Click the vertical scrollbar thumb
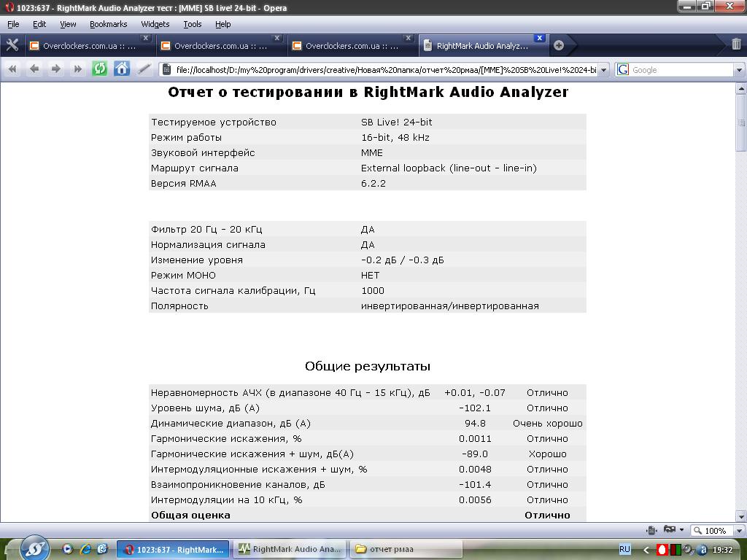747x560 pixels. tap(741, 122)
